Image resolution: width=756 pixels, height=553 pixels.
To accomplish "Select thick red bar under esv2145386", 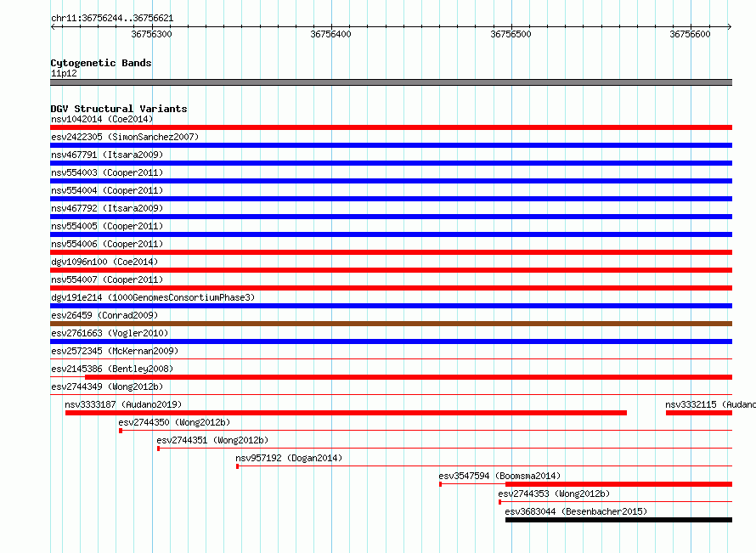I will (x=409, y=377).
